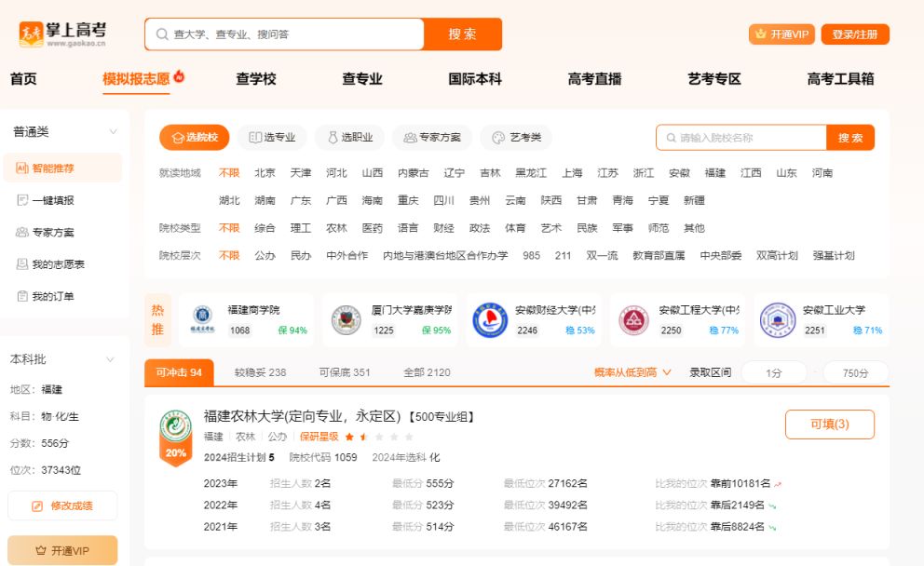Viewport: 924px width, 566px height.
Task: Click the magnifier icon in the 院校名称 search field
Action: (x=671, y=138)
